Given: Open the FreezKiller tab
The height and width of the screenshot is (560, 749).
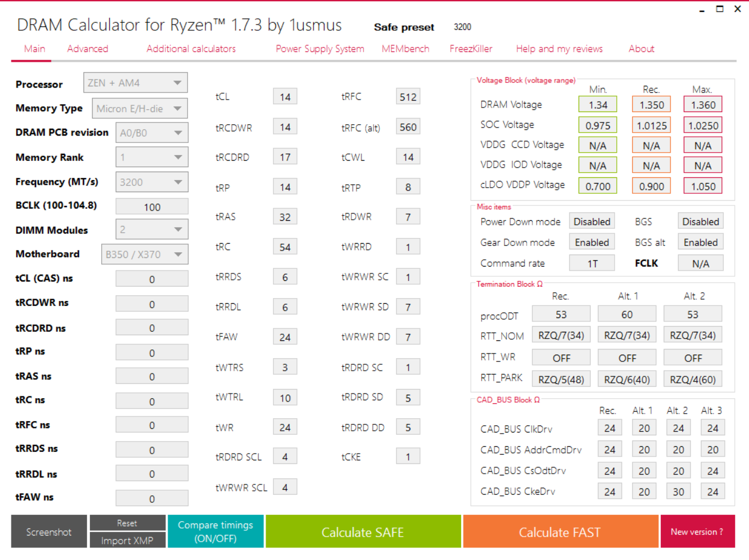Looking at the screenshot, I should [471, 49].
